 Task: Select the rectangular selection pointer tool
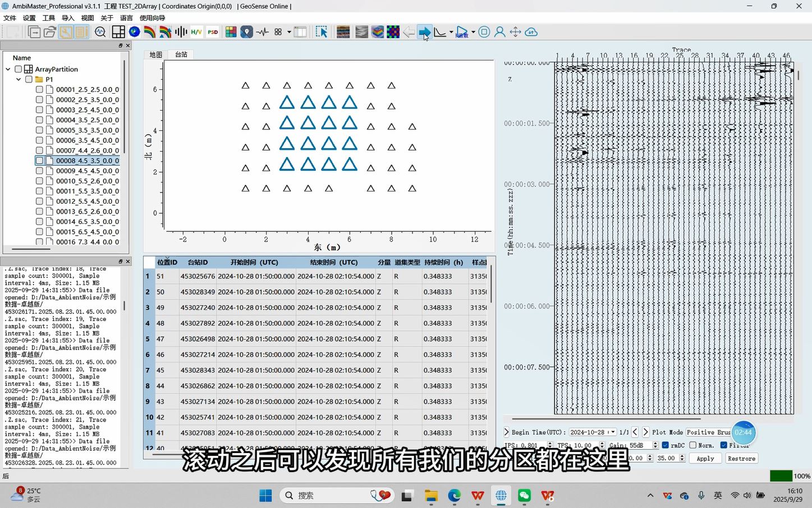click(x=321, y=32)
